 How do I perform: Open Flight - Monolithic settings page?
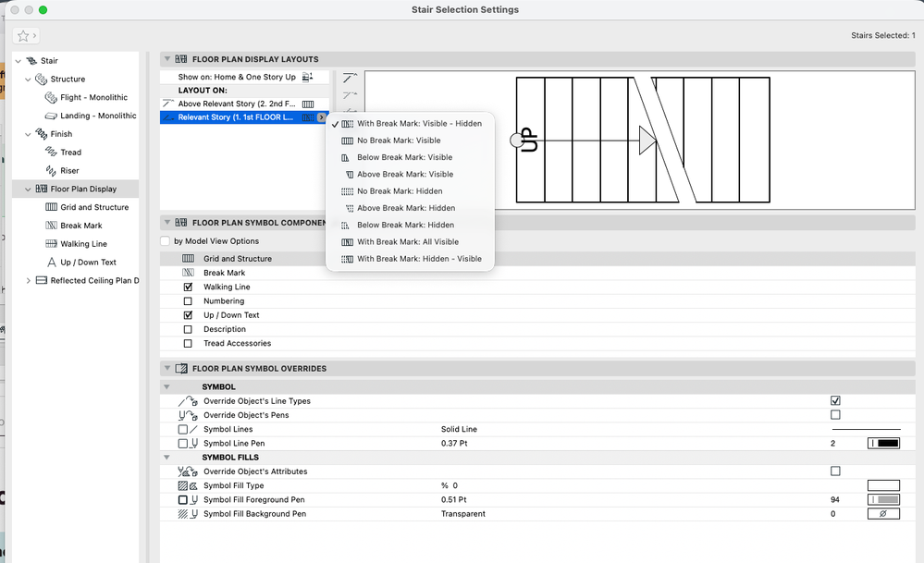[93, 97]
